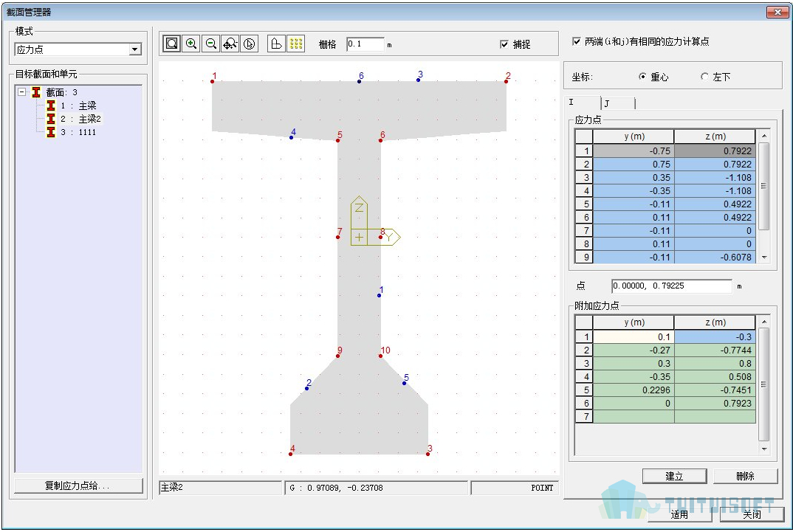Click the -0.7744 cell in 附加应力点 table

tap(715, 350)
